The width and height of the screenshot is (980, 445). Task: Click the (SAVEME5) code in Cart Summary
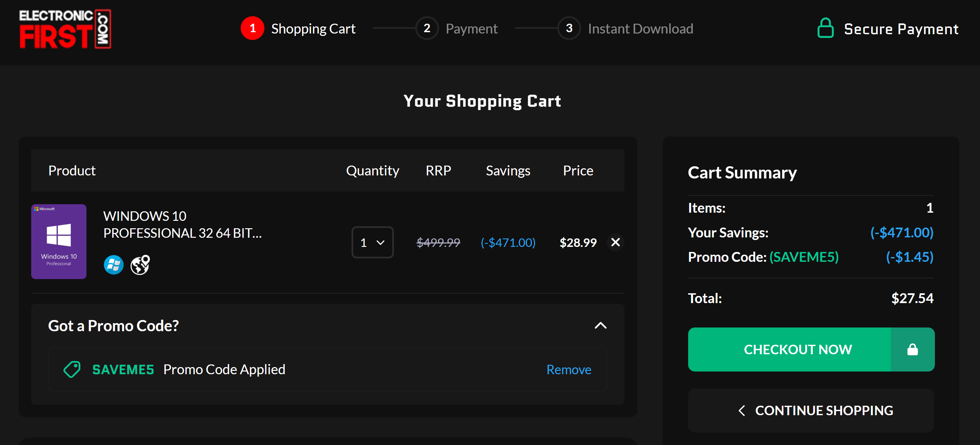[x=804, y=257]
